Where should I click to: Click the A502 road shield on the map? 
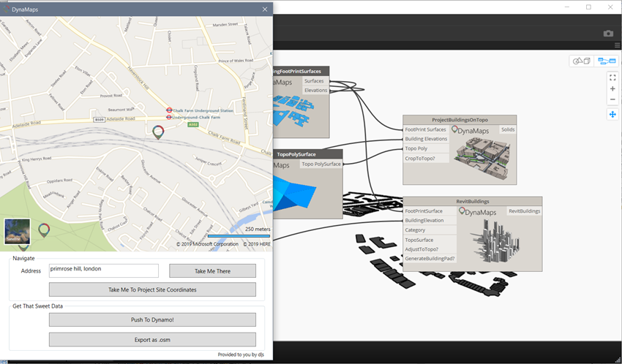[192, 124]
